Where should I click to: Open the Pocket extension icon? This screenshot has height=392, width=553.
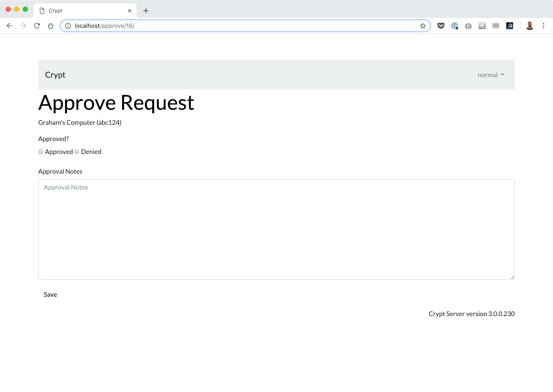441,26
